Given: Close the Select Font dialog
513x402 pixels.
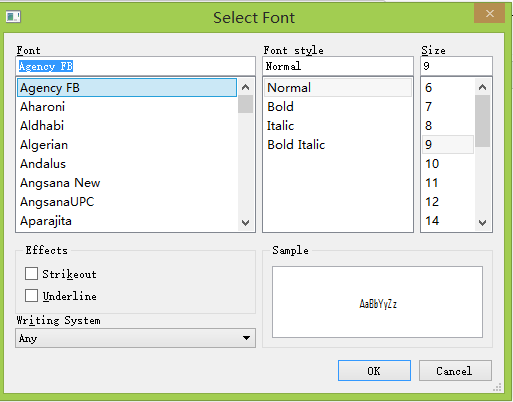Looking at the screenshot, I should coord(489,13).
